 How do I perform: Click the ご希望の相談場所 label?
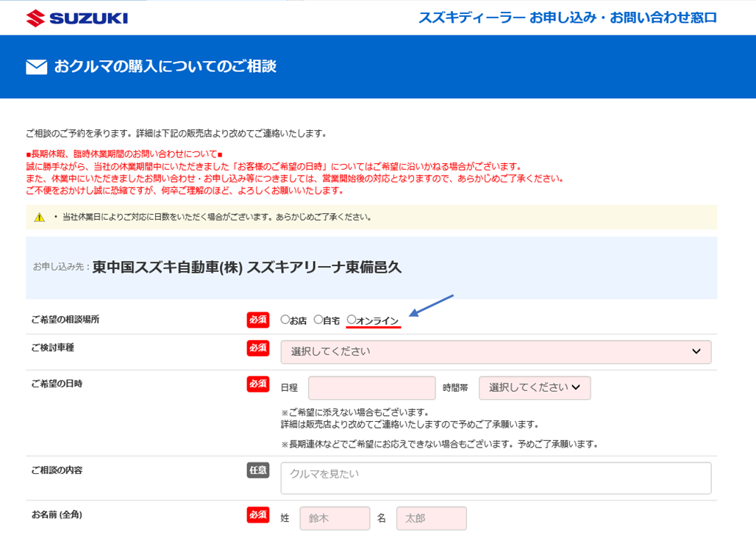65,320
